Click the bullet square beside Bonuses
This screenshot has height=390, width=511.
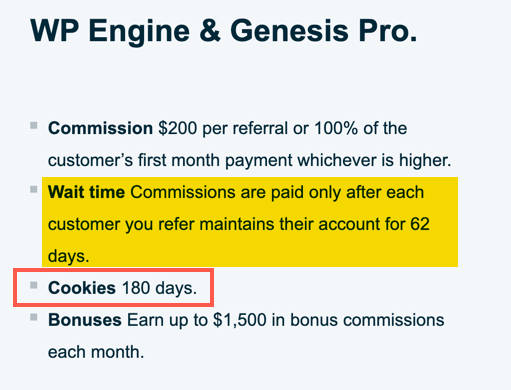34,317
